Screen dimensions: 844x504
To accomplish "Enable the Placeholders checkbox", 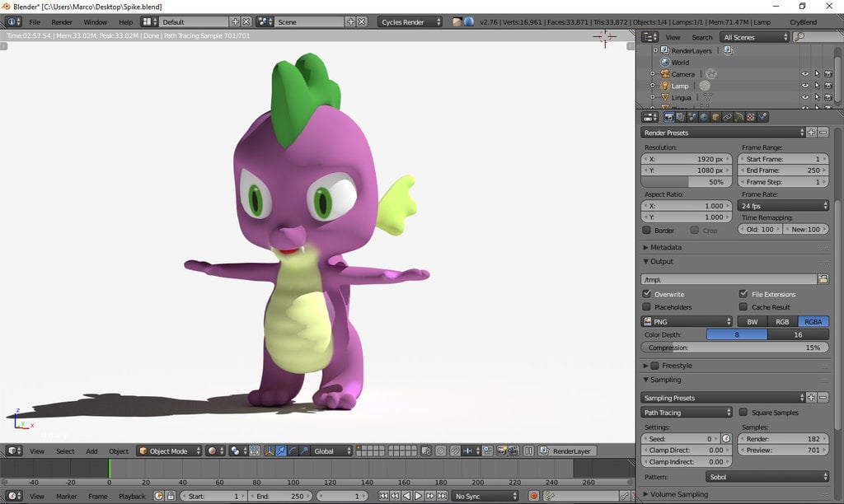I will pos(647,306).
